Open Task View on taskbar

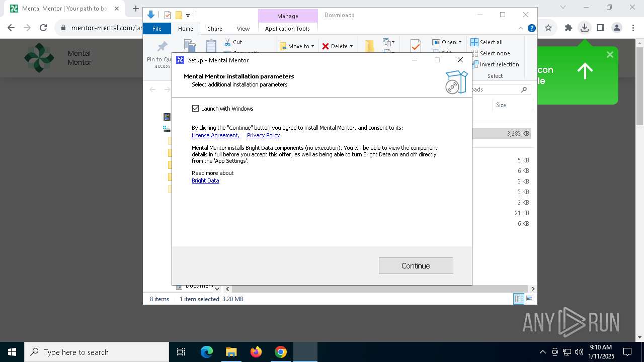point(181,352)
